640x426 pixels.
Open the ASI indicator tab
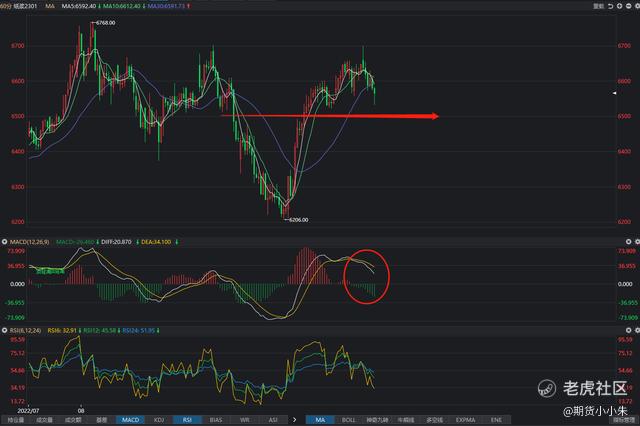(x=273, y=420)
